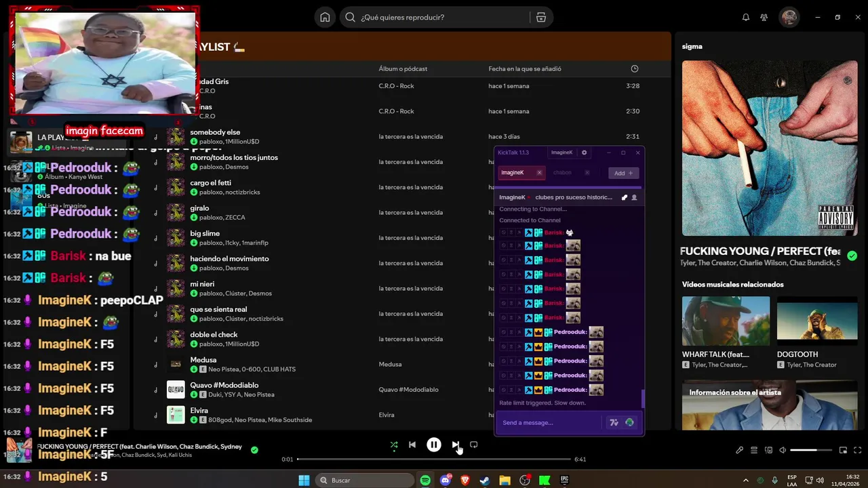Sort by the duration clock column header
Viewport: 868px width, 488px height.
pos(634,68)
